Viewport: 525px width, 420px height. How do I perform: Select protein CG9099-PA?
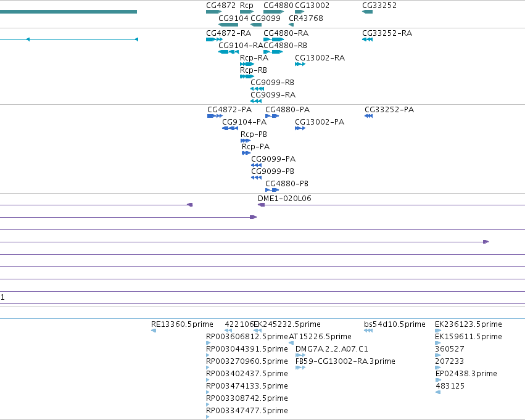coord(273,159)
